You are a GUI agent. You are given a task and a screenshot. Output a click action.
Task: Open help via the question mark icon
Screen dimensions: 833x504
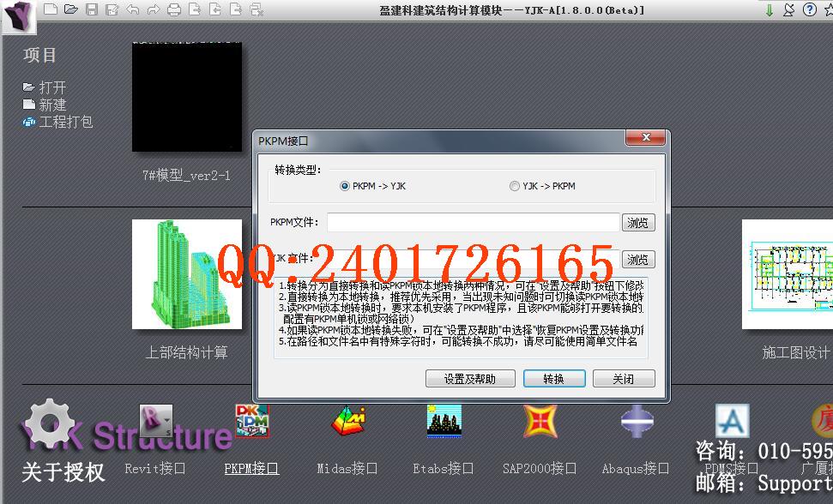[x=810, y=9]
